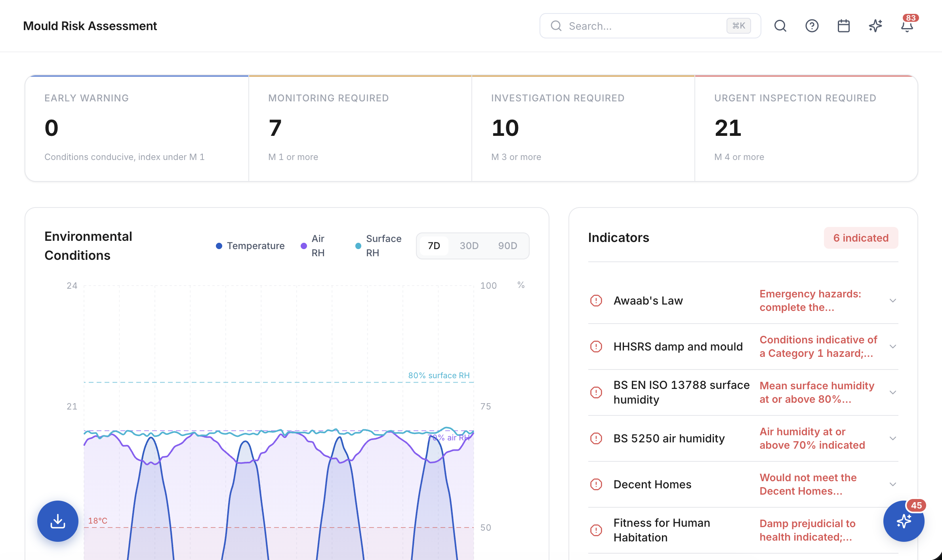Screen dimensions: 942x560
Task: Open notifications bell with 83 badge
Action: coord(907,26)
